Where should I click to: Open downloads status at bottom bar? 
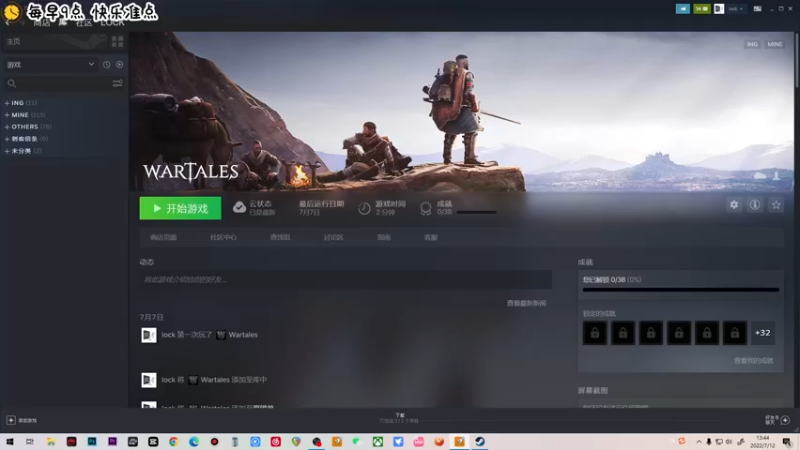(x=399, y=418)
